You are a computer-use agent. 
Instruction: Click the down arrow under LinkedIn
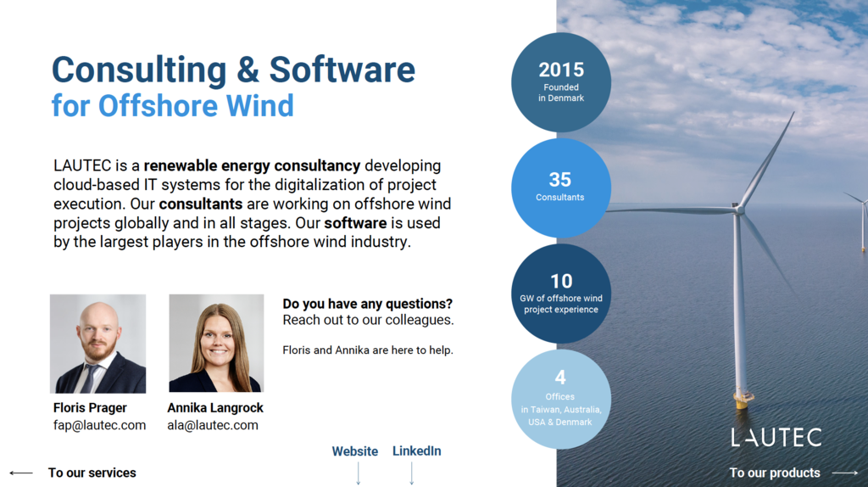coord(412,473)
